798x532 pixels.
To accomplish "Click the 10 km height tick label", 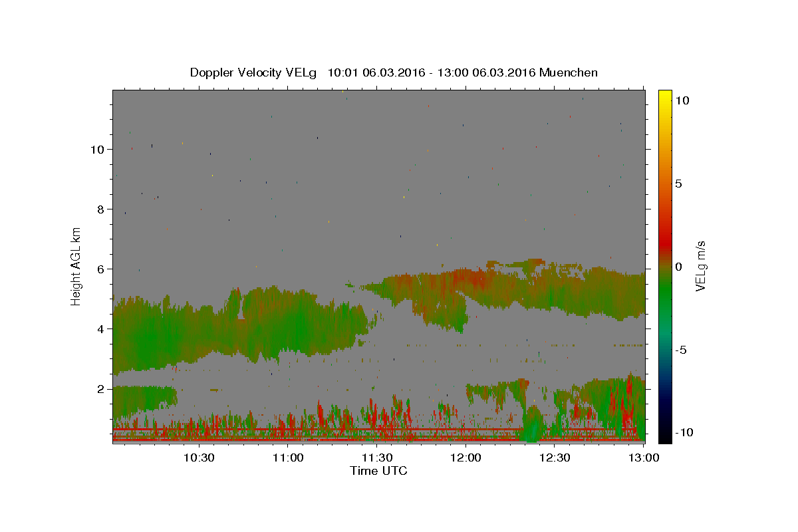I will coord(97,149).
